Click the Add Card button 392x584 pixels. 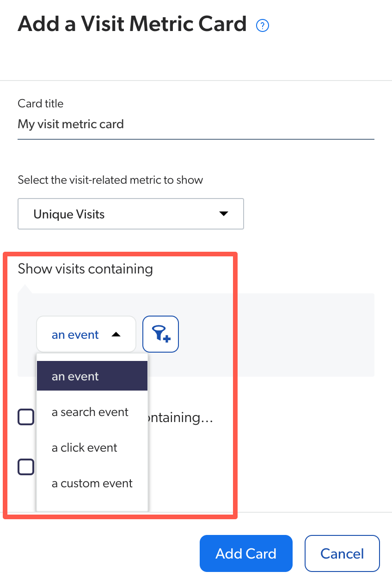click(246, 553)
